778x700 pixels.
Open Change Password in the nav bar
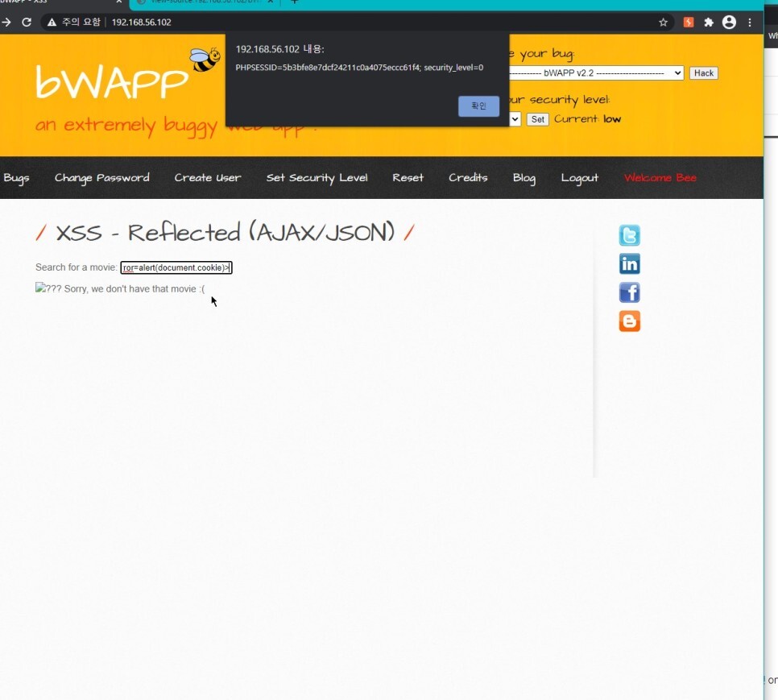[101, 178]
